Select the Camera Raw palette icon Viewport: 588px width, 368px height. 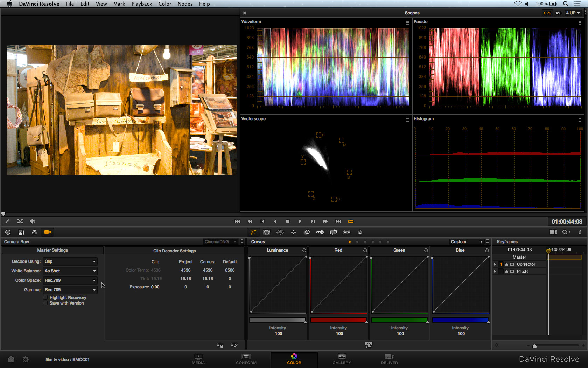48,232
